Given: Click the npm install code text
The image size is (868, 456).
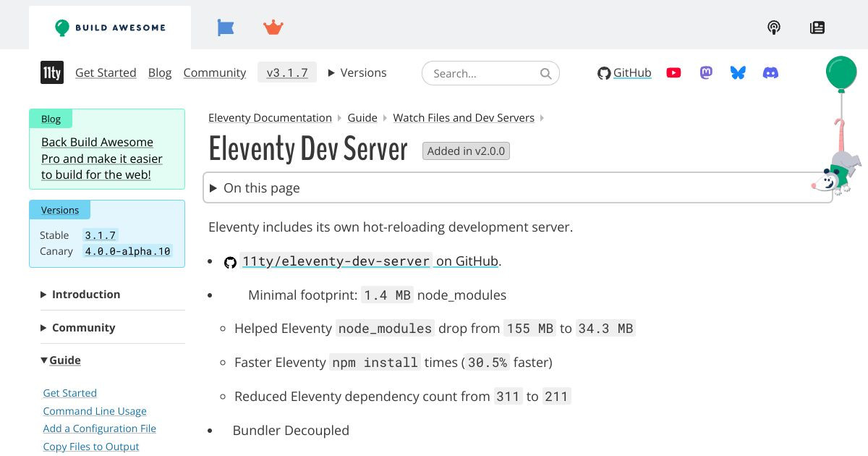Looking at the screenshot, I should point(375,362).
